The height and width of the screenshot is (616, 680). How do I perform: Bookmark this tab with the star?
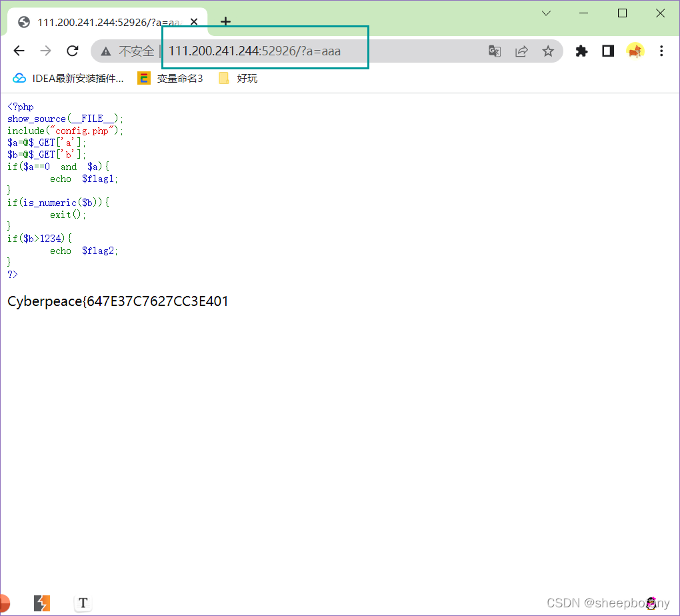pos(548,51)
